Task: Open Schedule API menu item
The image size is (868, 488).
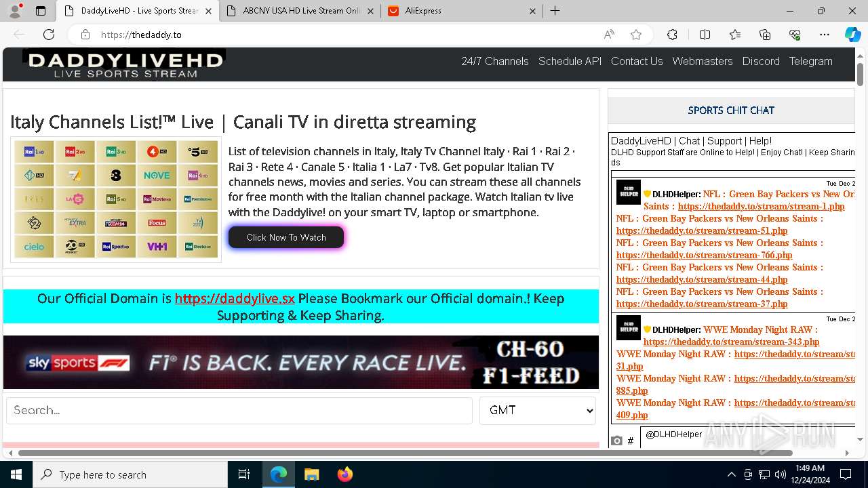Action: click(570, 61)
